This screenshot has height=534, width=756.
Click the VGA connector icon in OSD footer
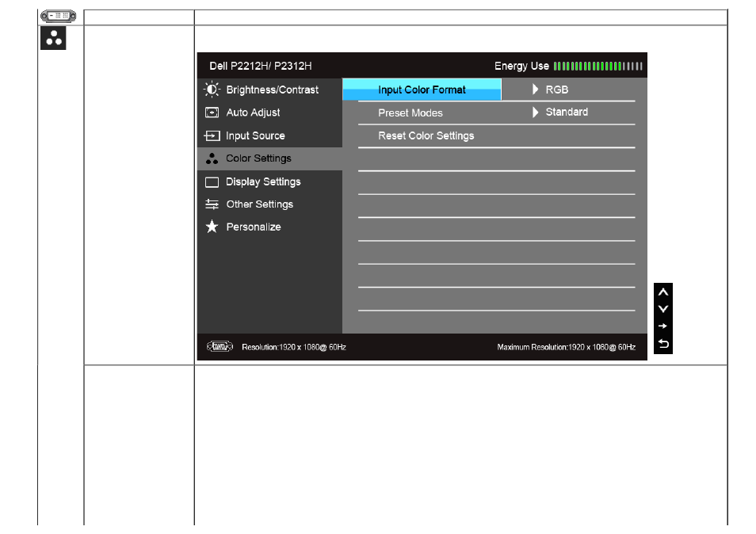click(x=220, y=346)
